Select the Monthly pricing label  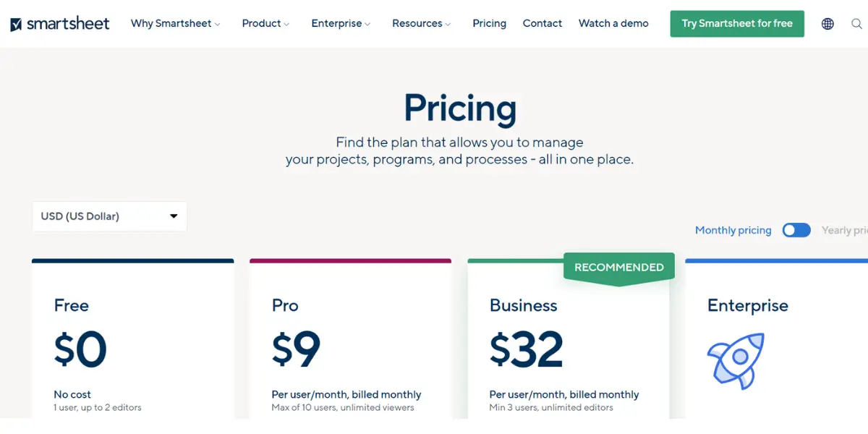(733, 230)
